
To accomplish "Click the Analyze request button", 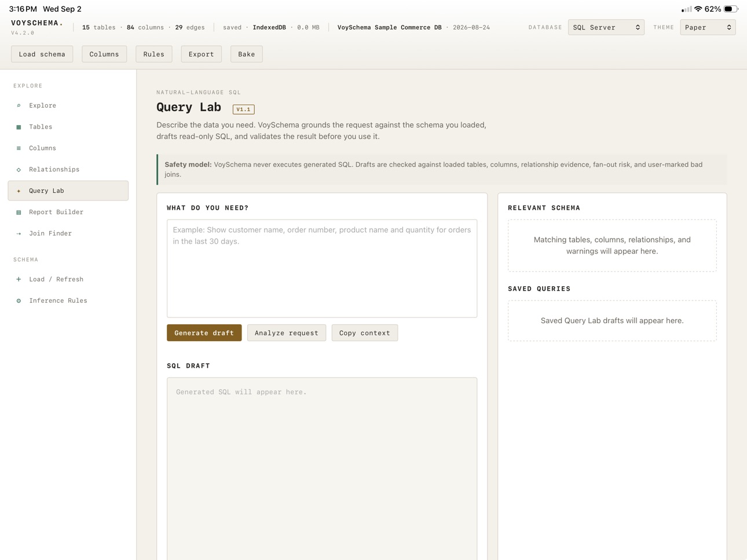I will tap(287, 333).
